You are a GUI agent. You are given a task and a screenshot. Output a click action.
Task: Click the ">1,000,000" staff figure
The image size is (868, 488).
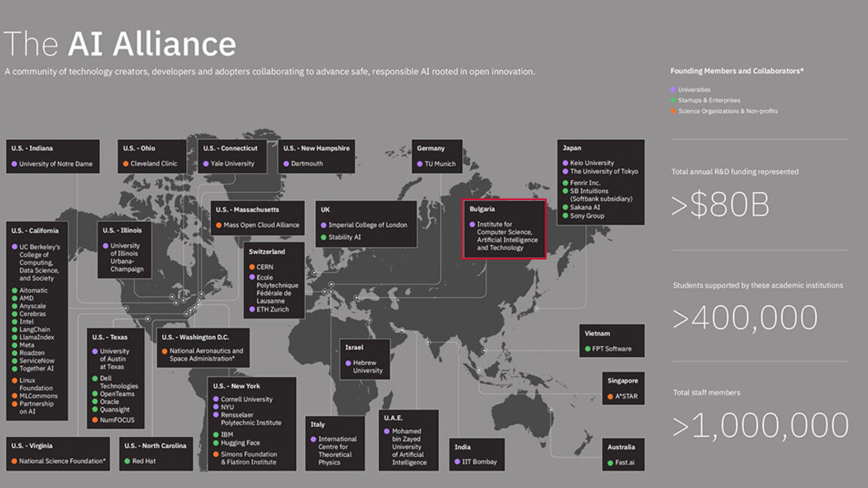[x=760, y=425]
